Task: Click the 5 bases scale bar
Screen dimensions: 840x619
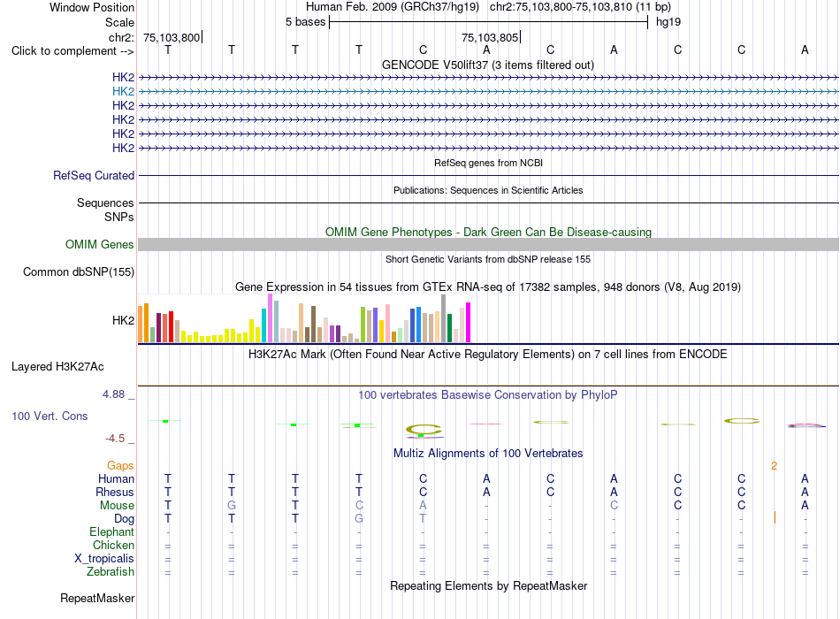Action: pos(489,22)
